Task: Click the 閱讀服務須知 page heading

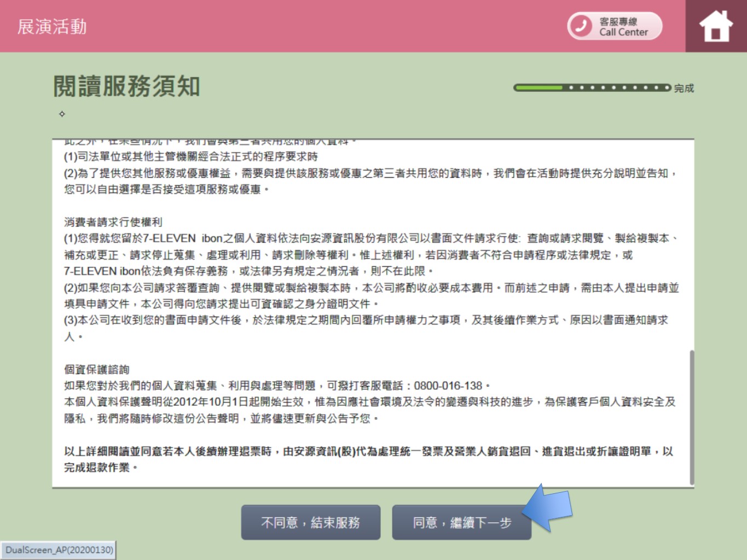Action: click(x=126, y=86)
